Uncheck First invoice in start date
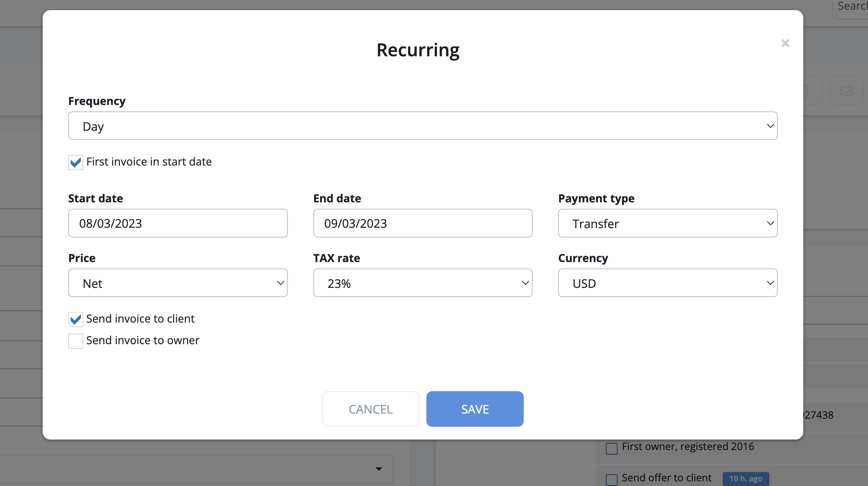Viewport: 868px width, 486px height. click(x=76, y=163)
